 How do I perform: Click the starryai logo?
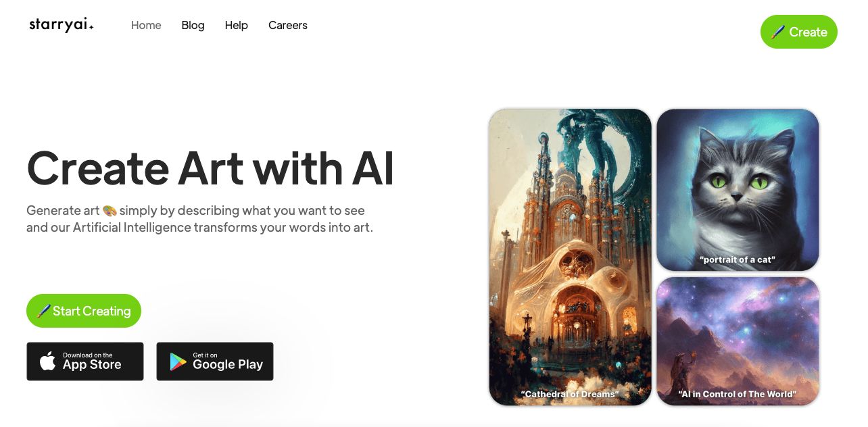click(62, 25)
